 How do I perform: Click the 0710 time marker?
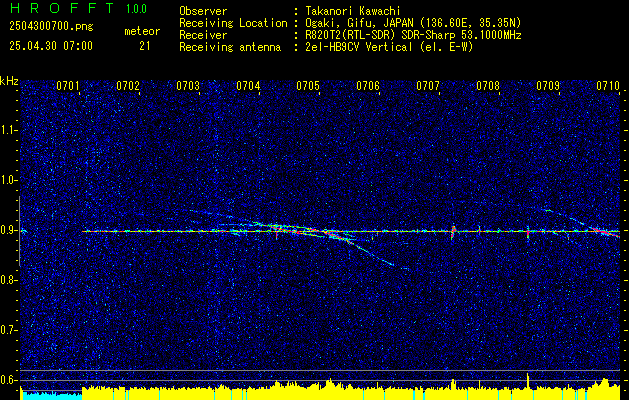pyautogui.click(x=608, y=85)
